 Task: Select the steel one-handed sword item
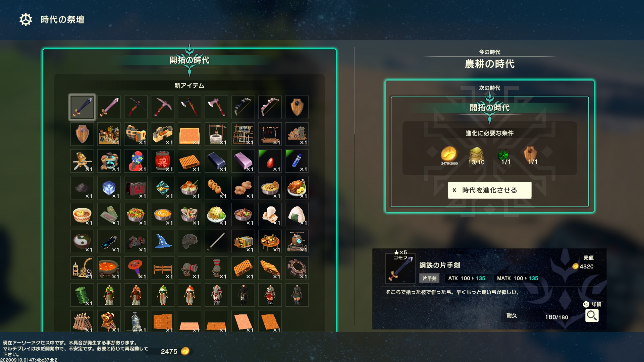coord(82,107)
